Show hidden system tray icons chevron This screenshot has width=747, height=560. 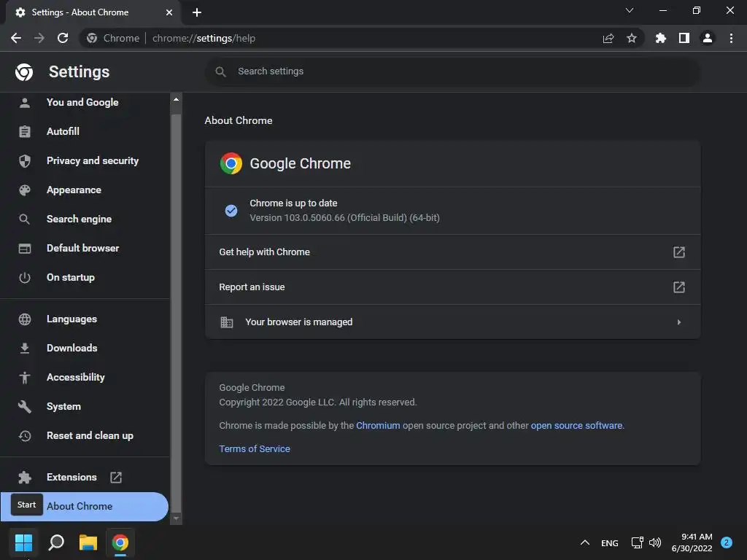coord(585,542)
